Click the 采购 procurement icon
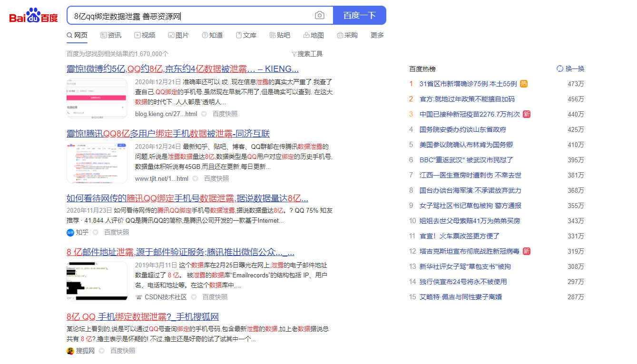The height and width of the screenshot is (364, 637). pos(340,35)
